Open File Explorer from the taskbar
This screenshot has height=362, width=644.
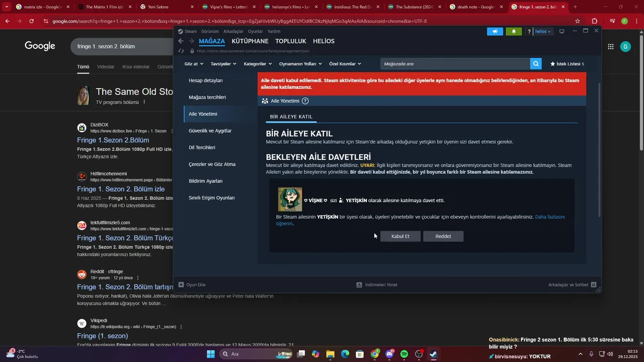331,354
